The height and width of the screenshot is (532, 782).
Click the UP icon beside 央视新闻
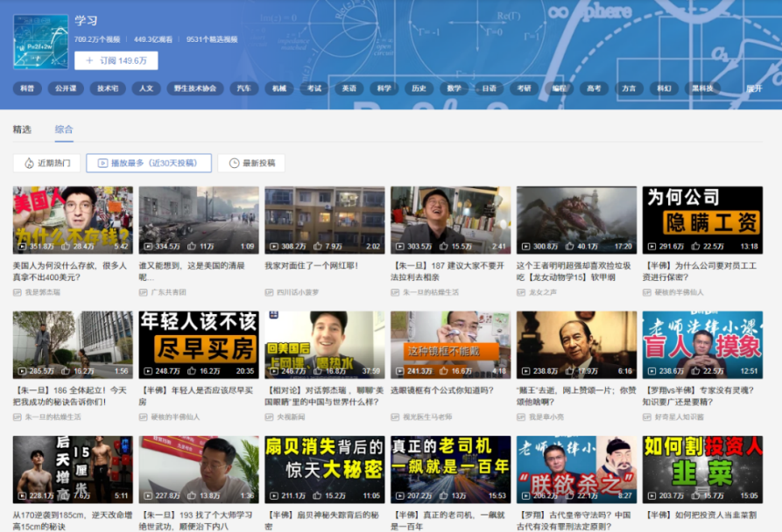270,416
